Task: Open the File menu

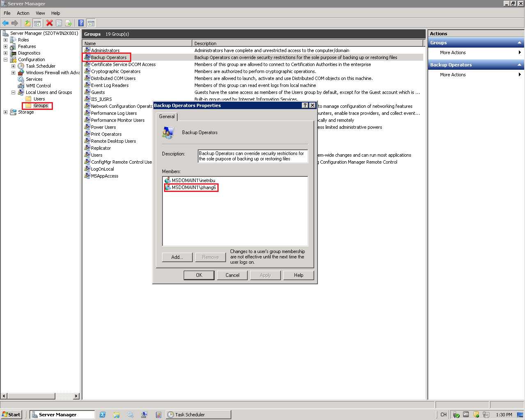Action: [x=7, y=13]
